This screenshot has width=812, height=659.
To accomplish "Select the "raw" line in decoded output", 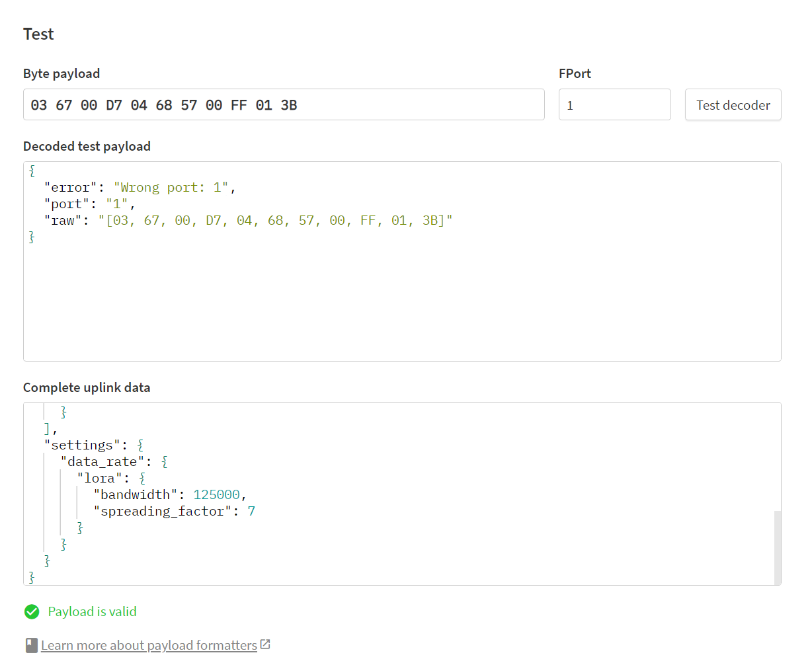I will (248, 221).
